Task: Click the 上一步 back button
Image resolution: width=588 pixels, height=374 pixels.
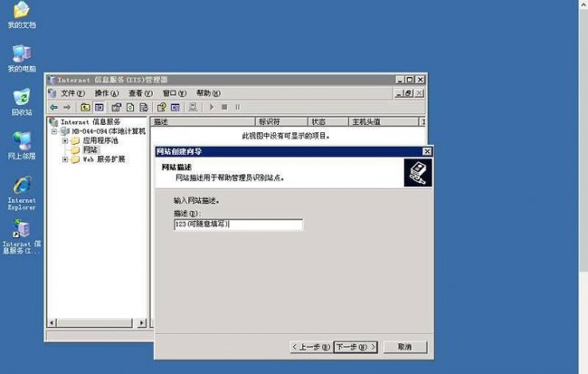Action: point(310,347)
